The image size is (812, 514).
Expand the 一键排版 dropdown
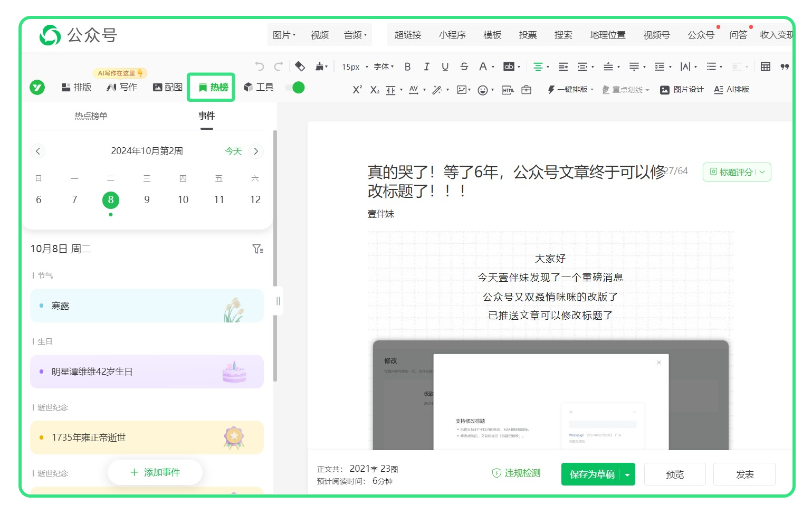pyautogui.click(x=592, y=90)
